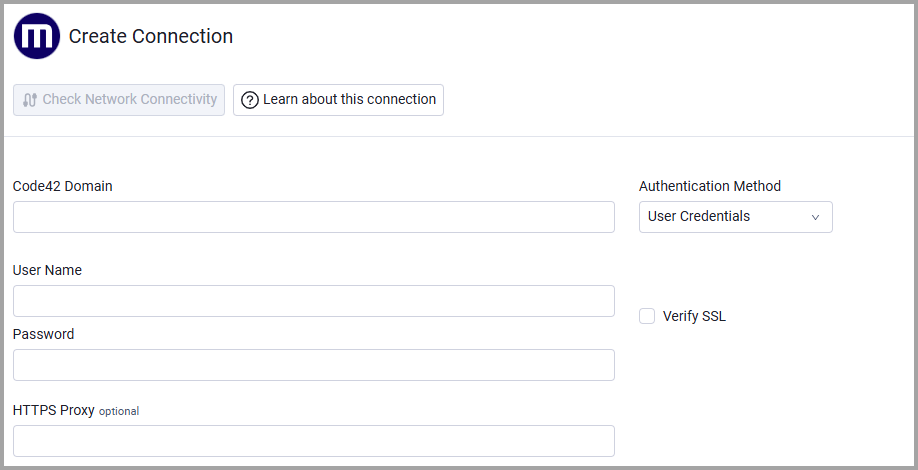Viewport: 918px width, 470px height.
Task: Click the Create Connection heading
Action: pos(151,36)
